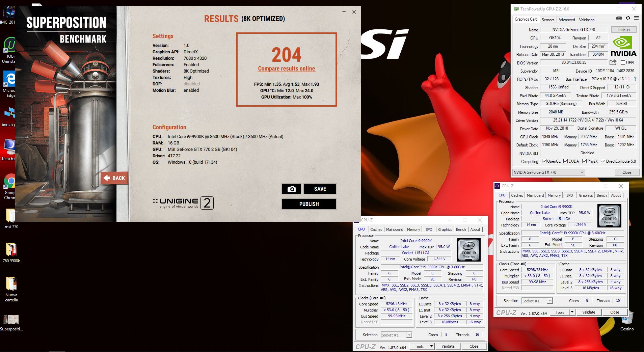Click the Close button in GPU-Z
644x352 pixels.
coord(626,172)
